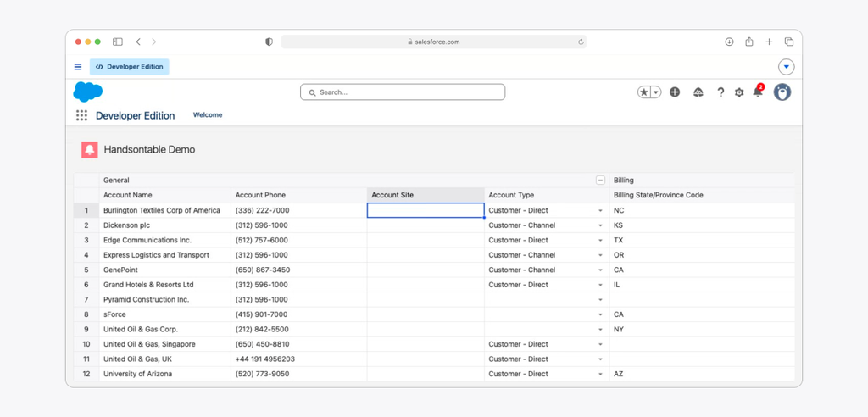
Task: Click the Express Logistics and Transport cell
Action: 165,255
